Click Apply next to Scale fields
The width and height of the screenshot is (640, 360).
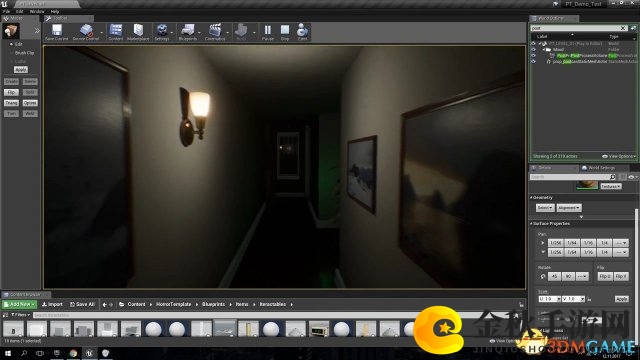[x=622, y=299]
